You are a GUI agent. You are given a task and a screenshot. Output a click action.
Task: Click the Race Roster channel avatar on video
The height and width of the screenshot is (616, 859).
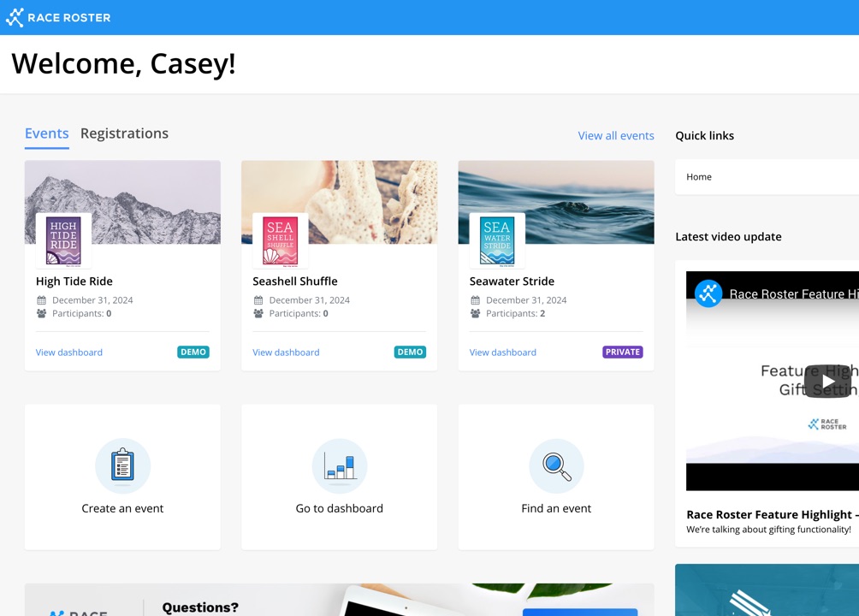pos(708,293)
